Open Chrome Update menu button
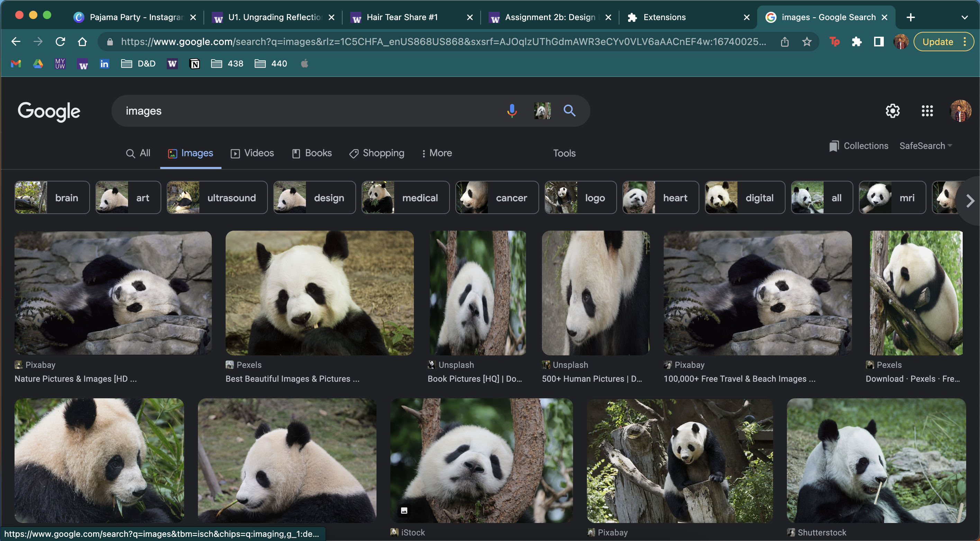 point(943,42)
